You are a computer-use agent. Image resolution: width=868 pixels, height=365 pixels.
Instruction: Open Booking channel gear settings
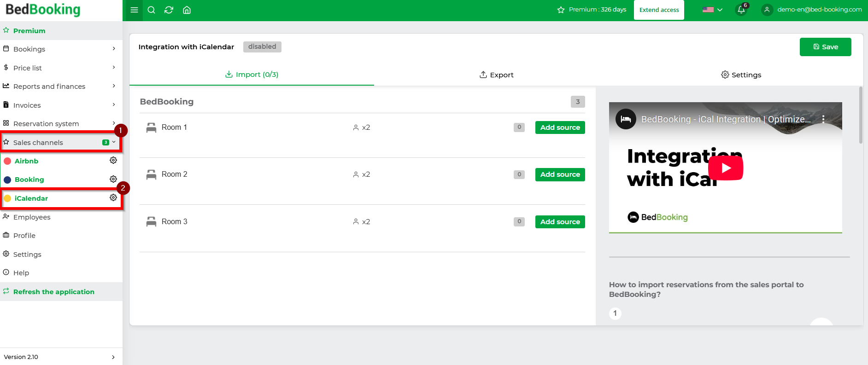tap(113, 179)
